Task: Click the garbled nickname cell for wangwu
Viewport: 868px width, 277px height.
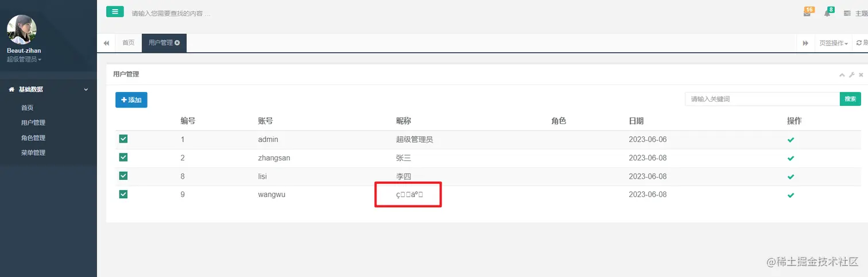Action: pos(409,194)
